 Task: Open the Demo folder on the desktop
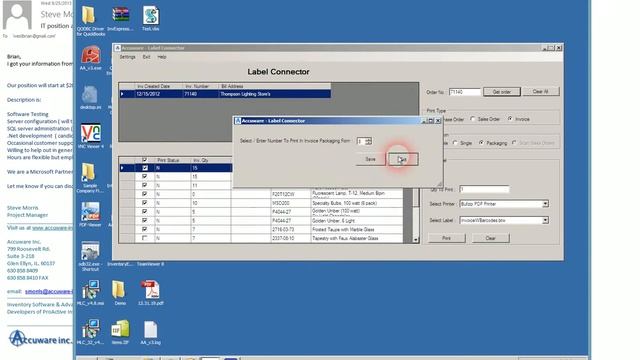pyautogui.click(x=119, y=290)
